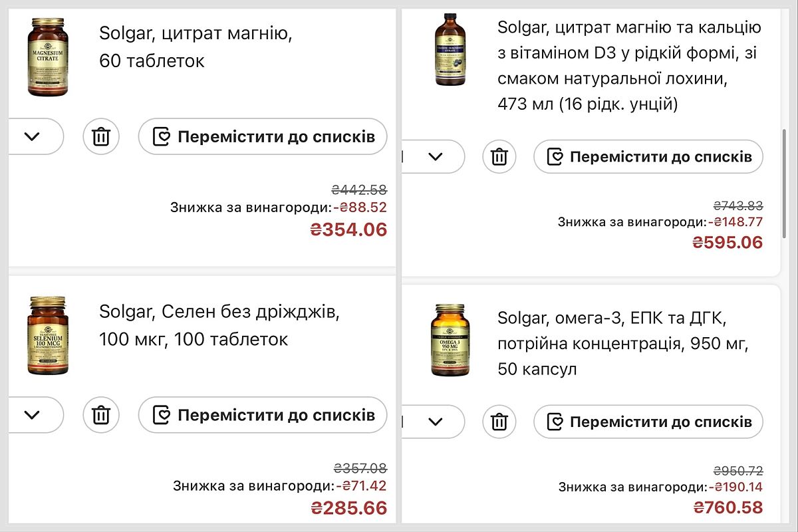This screenshot has width=798, height=532.
Task: Click trash icon for liquid magnesium calcium citrate
Action: click(499, 157)
